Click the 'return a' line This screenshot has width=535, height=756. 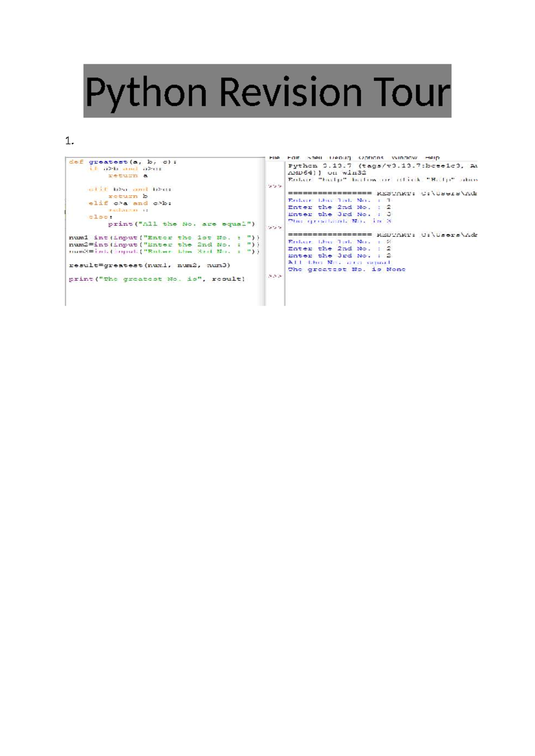tap(128, 176)
